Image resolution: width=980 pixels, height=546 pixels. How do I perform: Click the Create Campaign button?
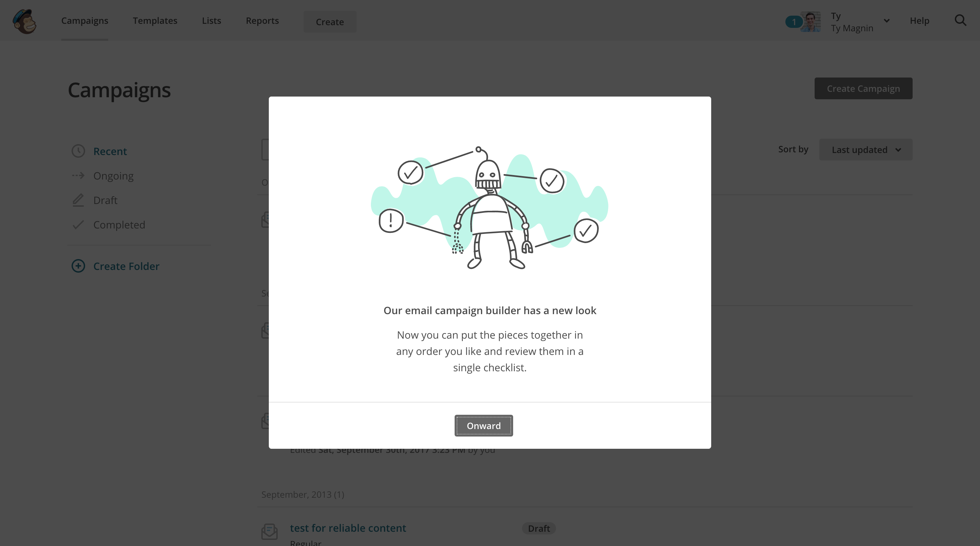tap(863, 88)
